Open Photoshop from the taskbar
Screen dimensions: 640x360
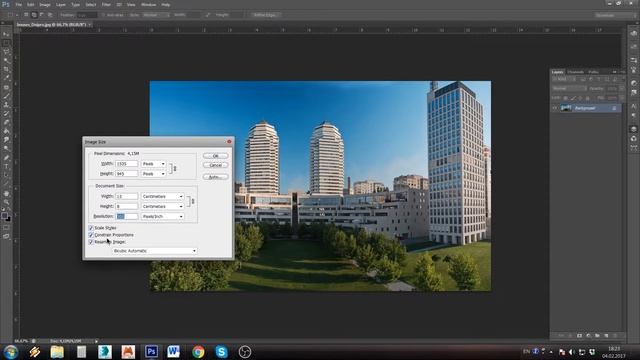tap(151, 351)
